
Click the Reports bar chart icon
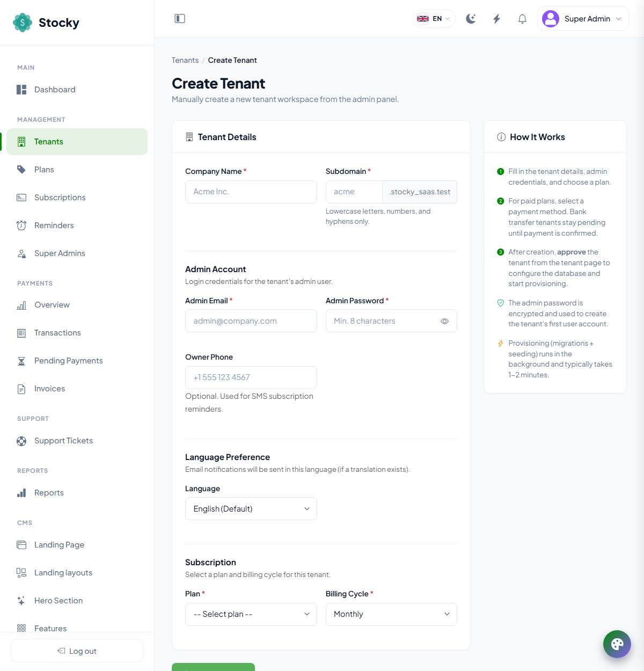(x=21, y=493)
